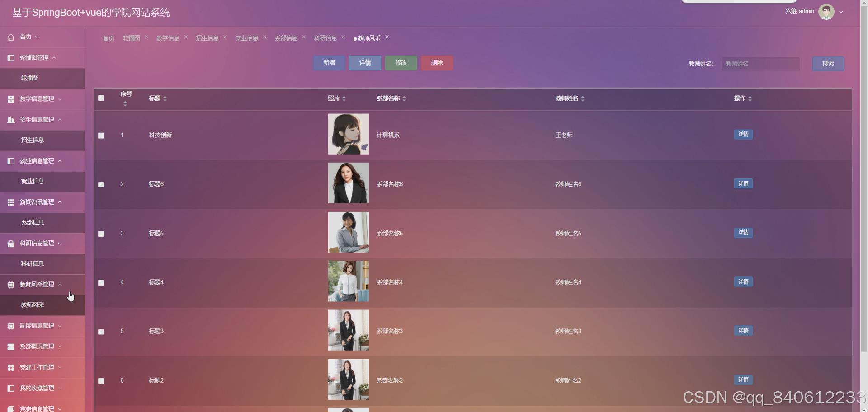This screenshot has height=412, width=868.
Task: Click the 详情 toolbar button
Action: 365,63
